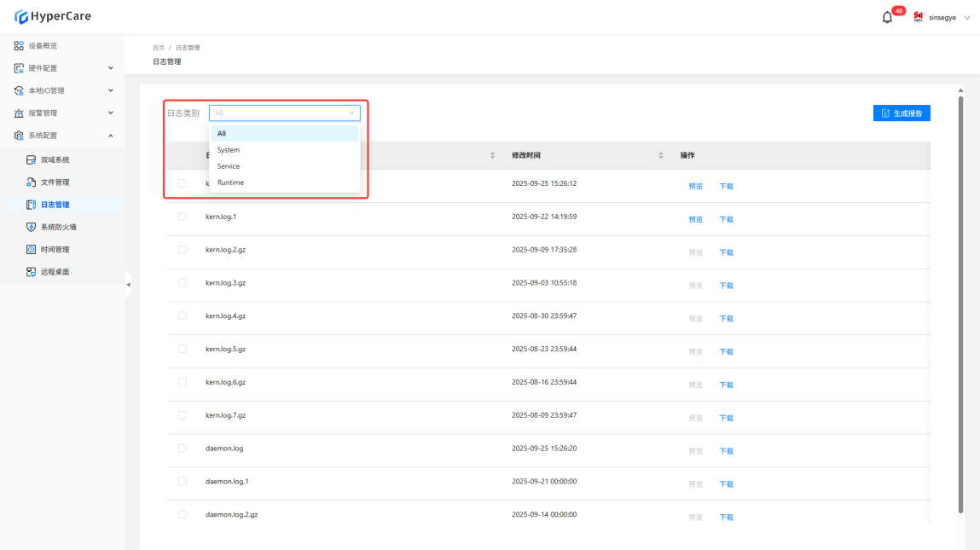Collapse the 系统配置 sidebar section

[x=110, y=136]
